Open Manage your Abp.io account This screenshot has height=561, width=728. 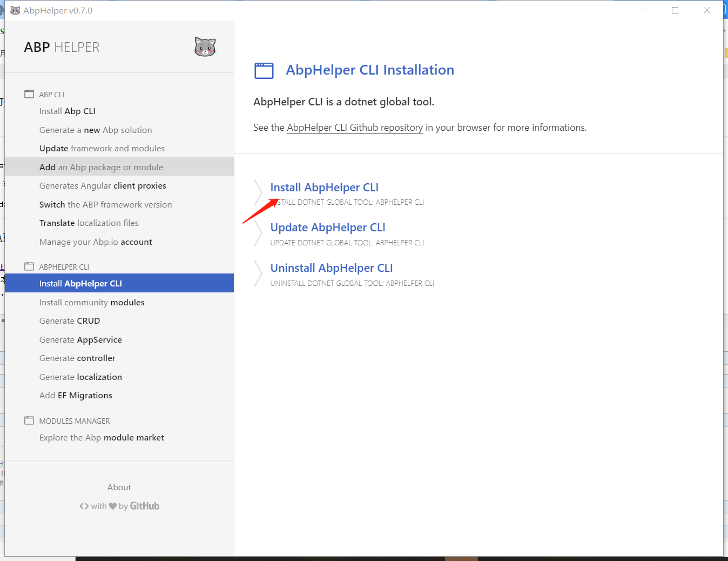click(119, 242)
